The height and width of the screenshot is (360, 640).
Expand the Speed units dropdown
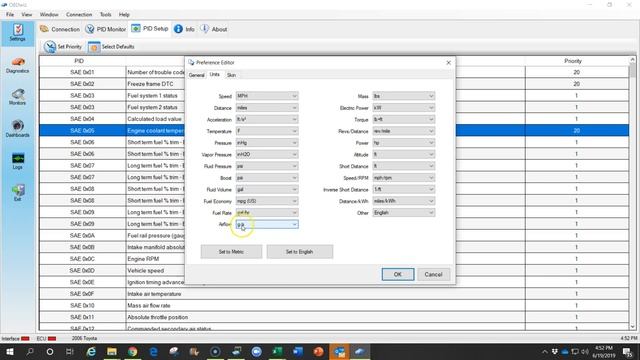point(267,96)
